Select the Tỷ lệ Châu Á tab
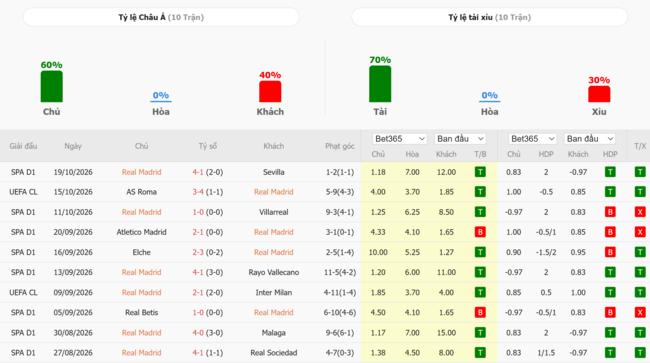Image resolution: width=650 pixels, height=363 pixels. click(x=161, y=17)
